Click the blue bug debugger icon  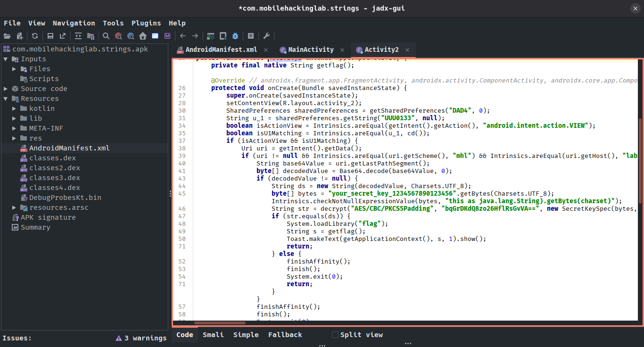click(235, 36)
